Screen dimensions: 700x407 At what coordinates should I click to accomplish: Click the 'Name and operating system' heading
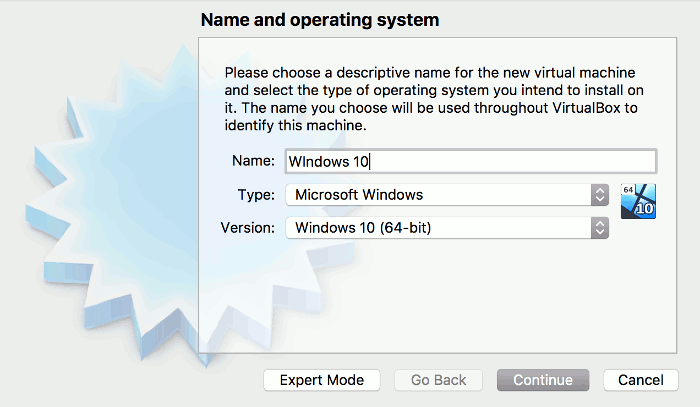[320, 20]
